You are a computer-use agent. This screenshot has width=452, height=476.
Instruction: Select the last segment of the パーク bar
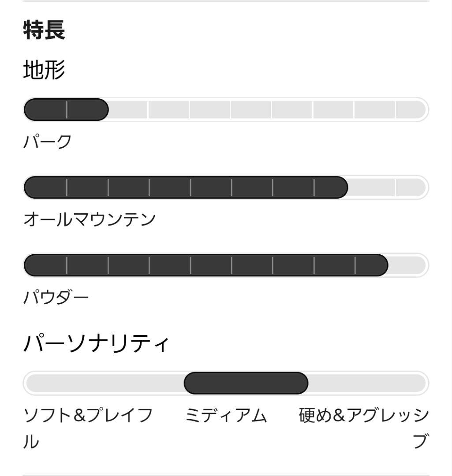410,110
